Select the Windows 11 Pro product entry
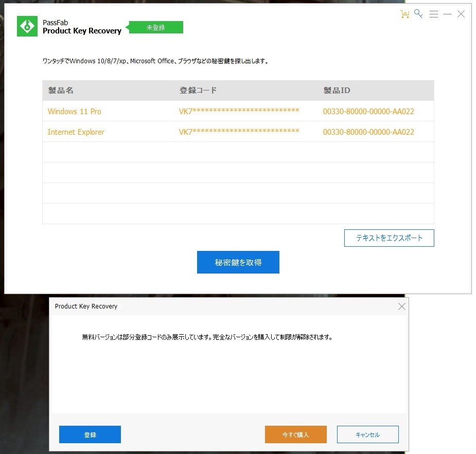The image size is (476, 454). (x=74, y=111)
